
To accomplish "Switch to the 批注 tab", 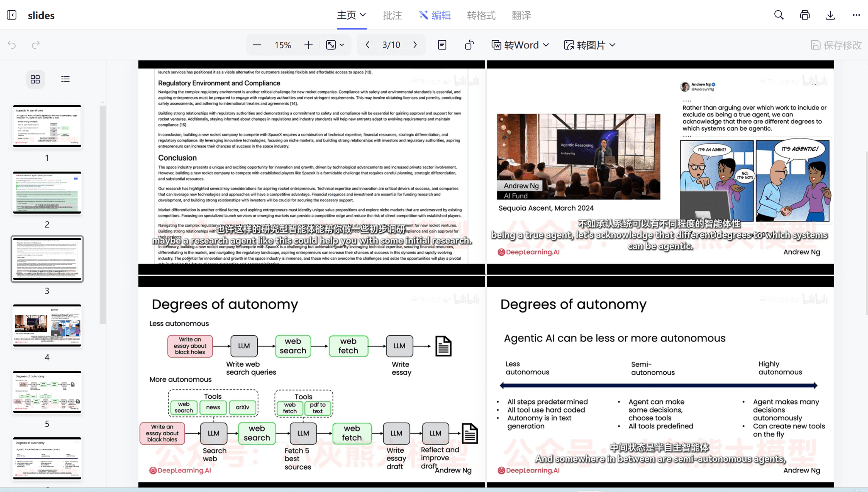I will (x=392, y=15).
